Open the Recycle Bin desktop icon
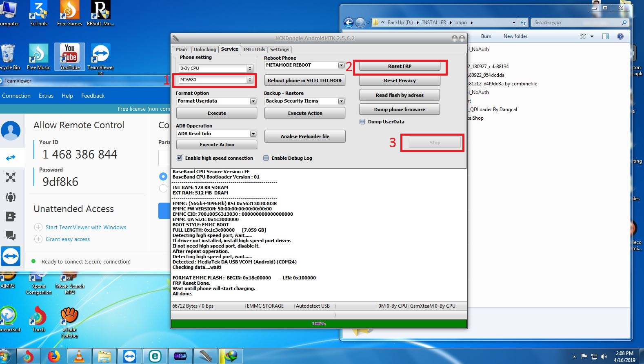Image resolution: width=644 pixels, height=364 pixels. (8, 57)
